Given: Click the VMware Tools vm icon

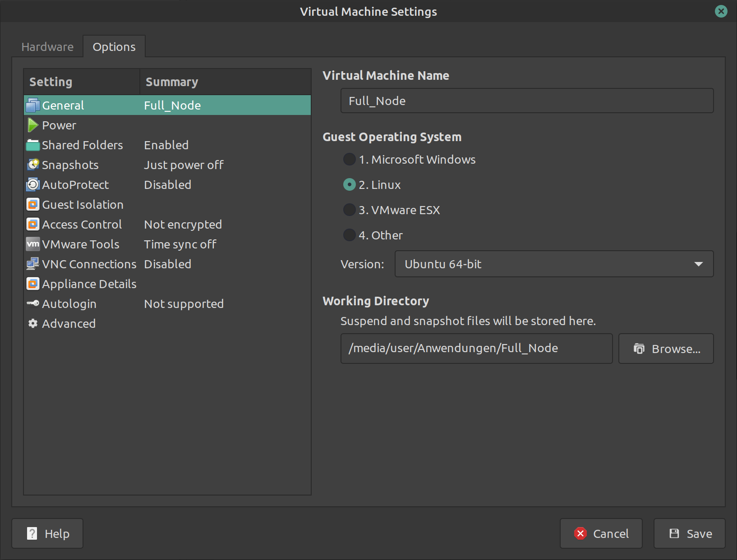Looking at the screenshot, I should (x=33, y=244).
